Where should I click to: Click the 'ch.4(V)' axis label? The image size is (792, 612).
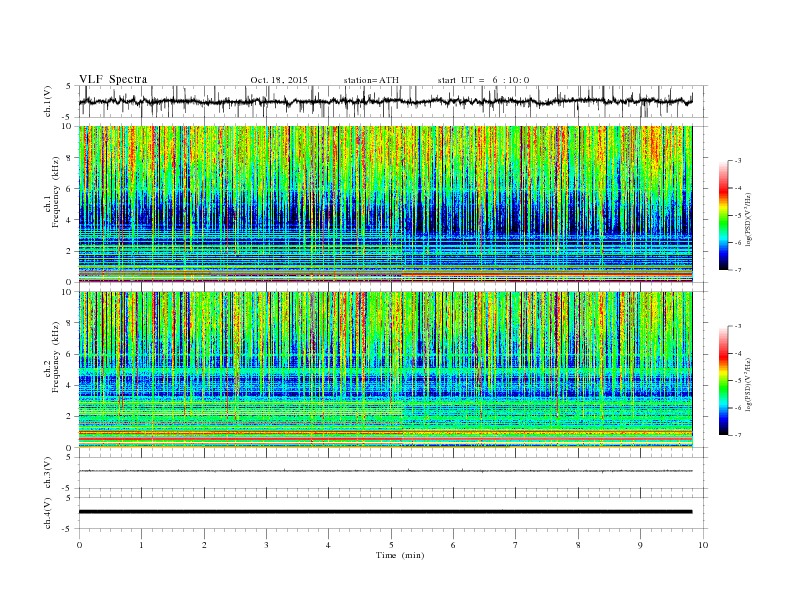[x=48, y=513]
